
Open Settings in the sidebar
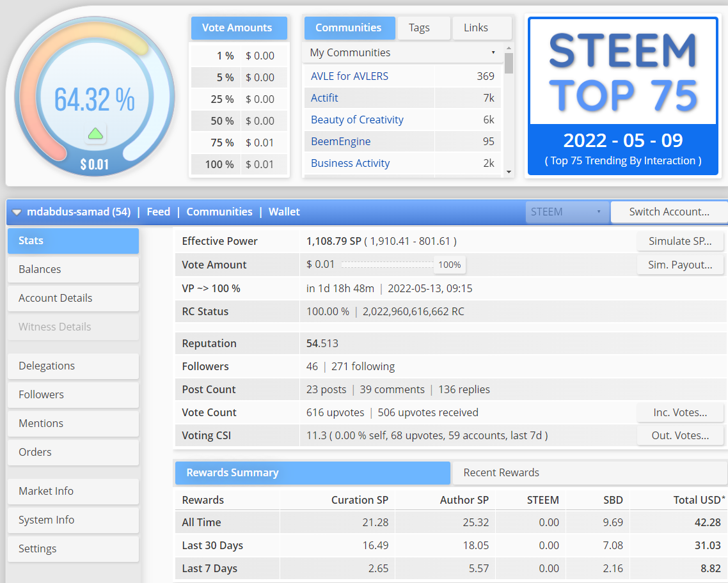(x=74, y=548)
